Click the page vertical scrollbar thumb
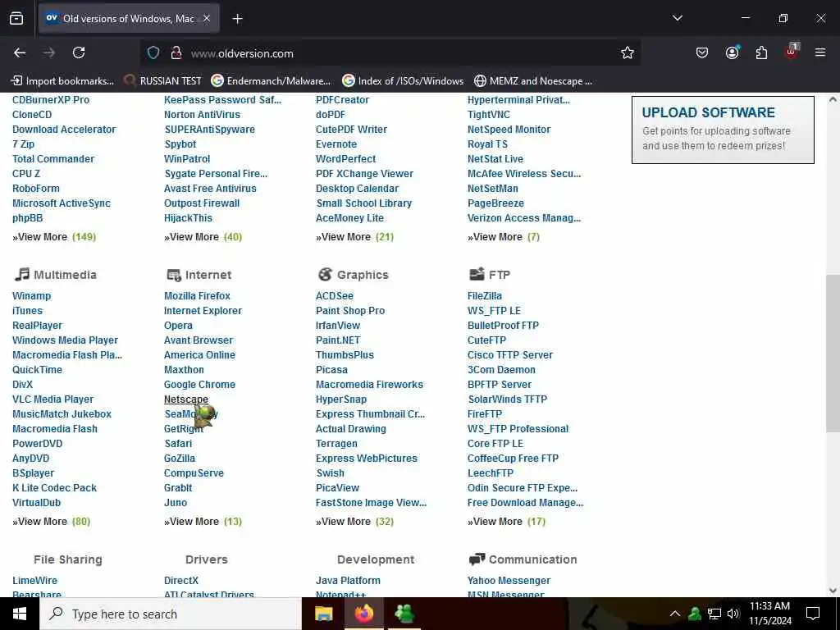This screenshot has height=630, width=840. 833,354
